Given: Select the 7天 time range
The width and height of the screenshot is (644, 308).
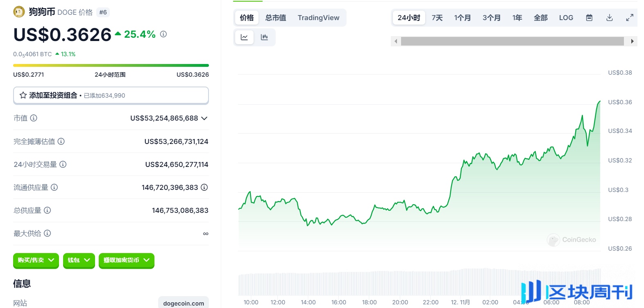Looking at the screenshot, I should pyautogui.click(x=437, y=18).
